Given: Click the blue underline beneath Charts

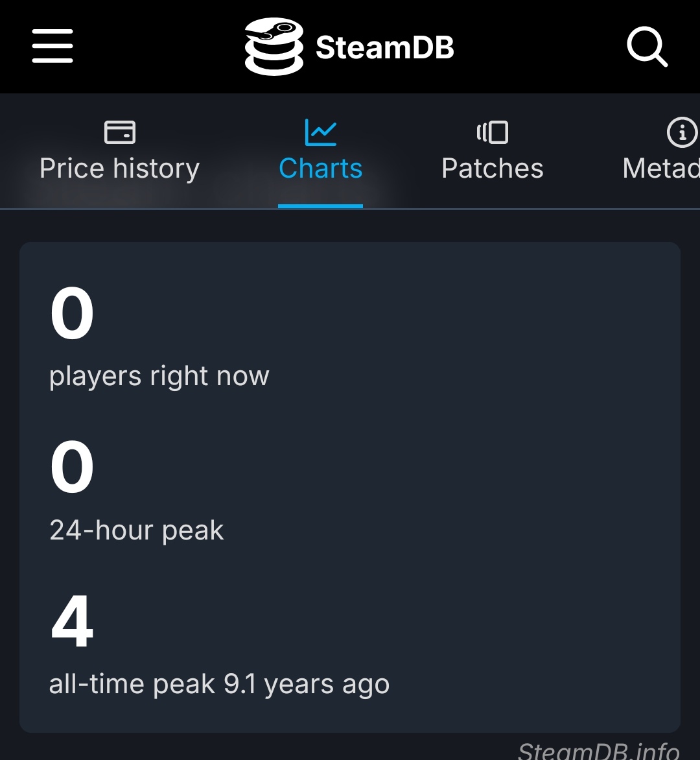Looking at the screenshot, I should coord(320,206).
